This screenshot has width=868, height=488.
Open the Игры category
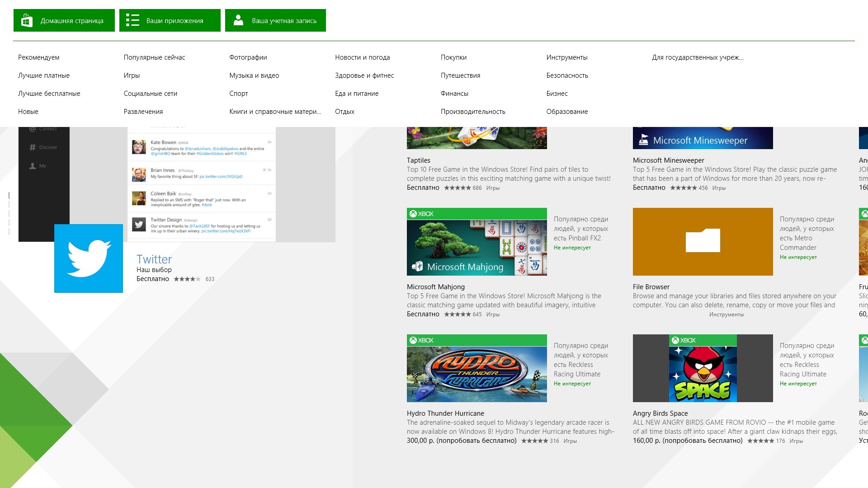(x=132, y=75)
